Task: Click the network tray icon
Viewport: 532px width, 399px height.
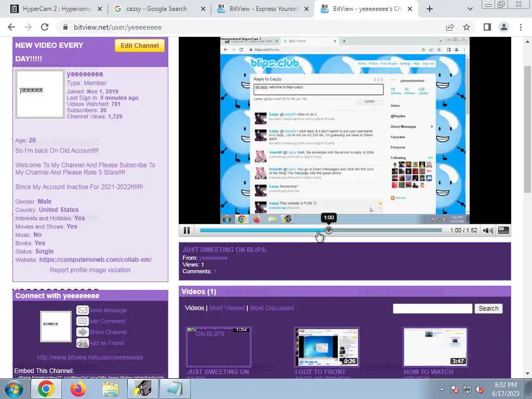Action: tap(467, 389)
